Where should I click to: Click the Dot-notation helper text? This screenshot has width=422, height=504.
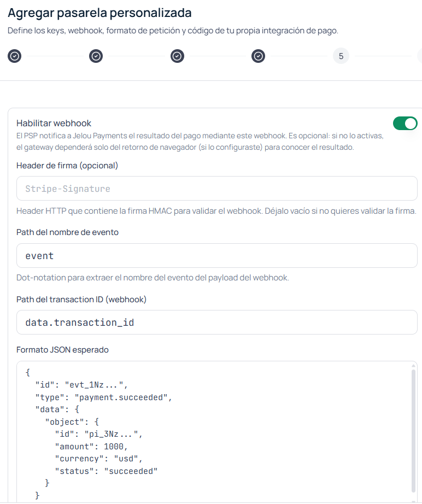click(x=153, y=278)
